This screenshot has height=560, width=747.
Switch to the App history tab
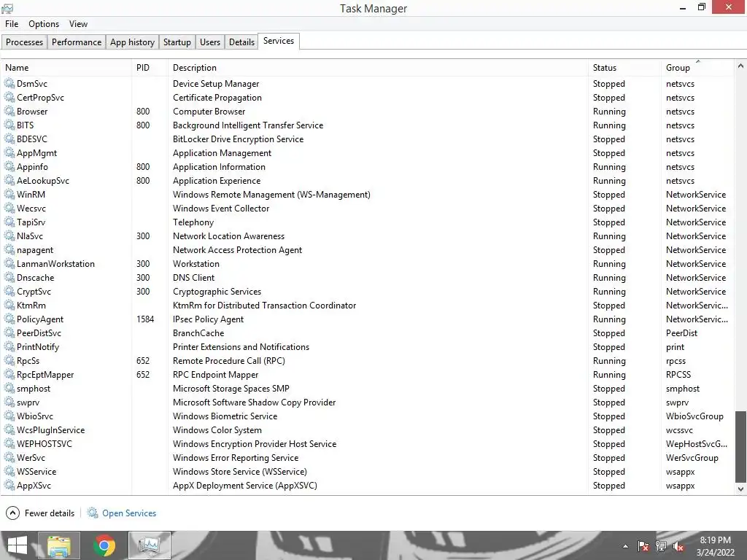133,42
